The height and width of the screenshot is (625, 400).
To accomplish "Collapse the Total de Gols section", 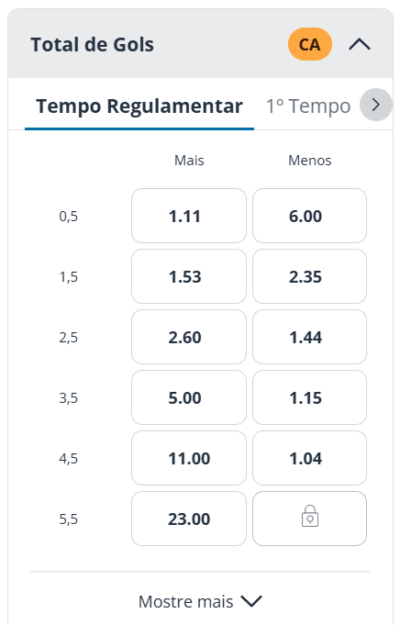I will coord(359,44).
